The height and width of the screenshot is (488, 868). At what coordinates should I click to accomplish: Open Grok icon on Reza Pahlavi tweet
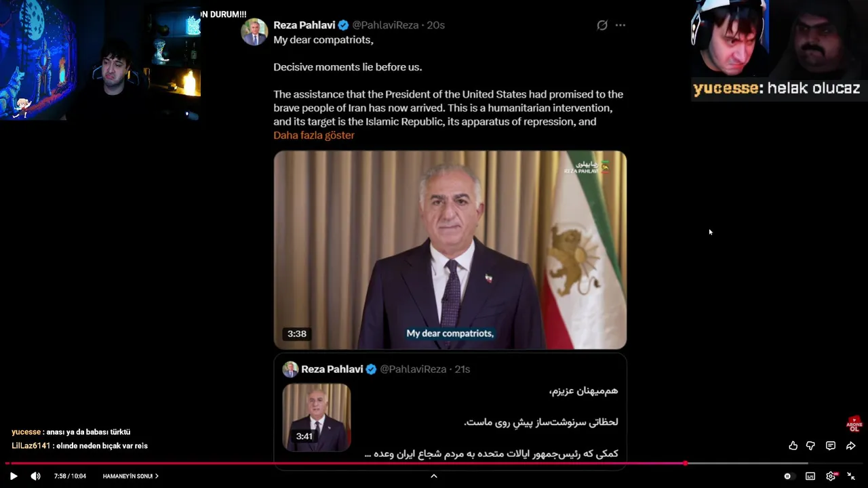(x=602, y=25)
